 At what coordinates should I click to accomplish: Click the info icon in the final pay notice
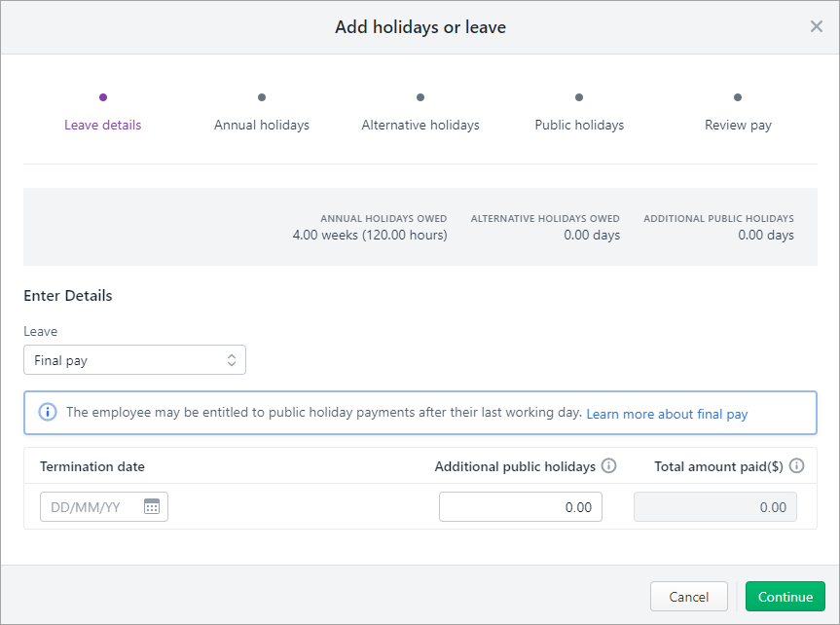[48, 413]
